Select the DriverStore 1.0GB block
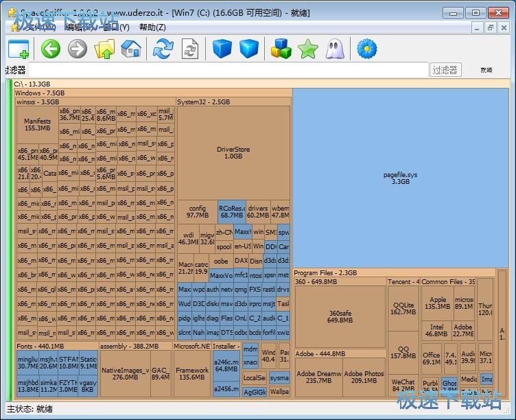This screenshot has width=516, height=420. click(233, 153)
